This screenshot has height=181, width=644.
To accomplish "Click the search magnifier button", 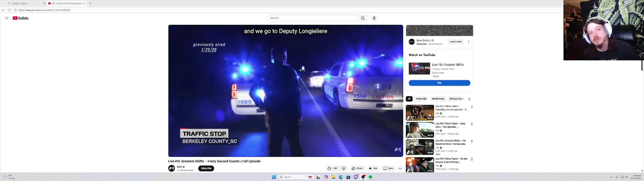I will (x=363, y=18).
